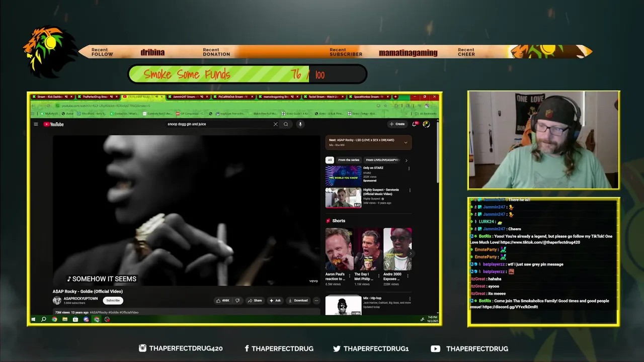The width and height of the screenshot is (644, 362).
Task: Open more actions for the video
Action: [x=316, y=300]
